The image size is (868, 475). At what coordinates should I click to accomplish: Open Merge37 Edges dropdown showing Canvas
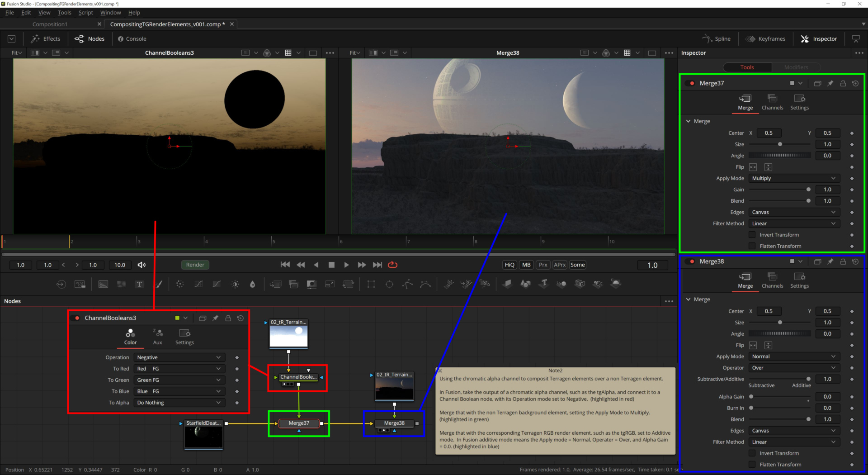pyautogui.click(x=794, y=212)
